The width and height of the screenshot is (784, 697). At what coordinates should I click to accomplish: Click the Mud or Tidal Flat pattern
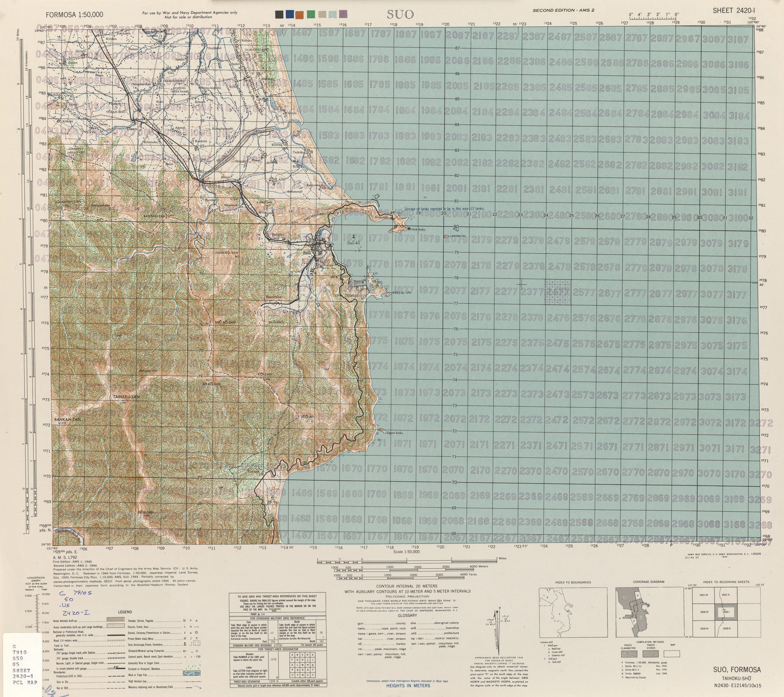coord(192,673)
